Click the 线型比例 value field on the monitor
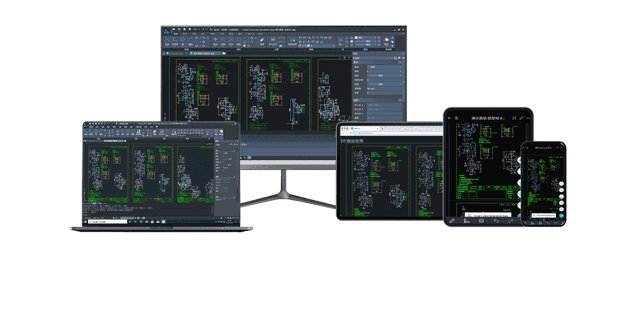Image resolution: width=644 pixels, height=318 pixels. pos(384,80)
